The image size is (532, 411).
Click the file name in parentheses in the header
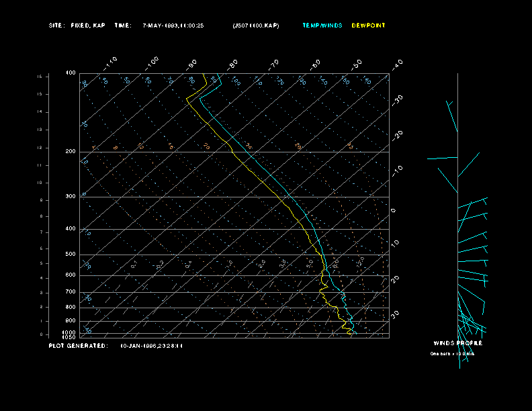click(x=255, y=26)
